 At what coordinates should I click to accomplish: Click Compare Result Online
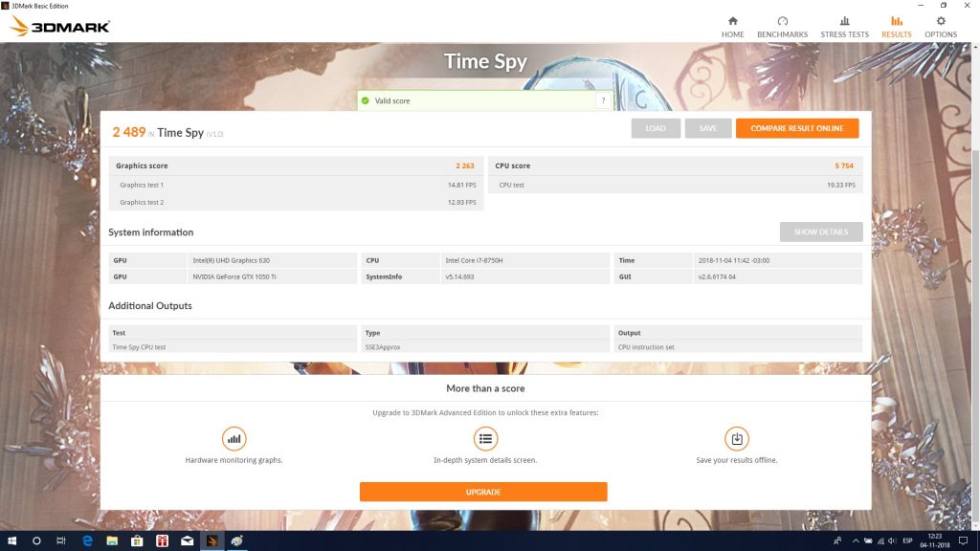tap(796, 128)
